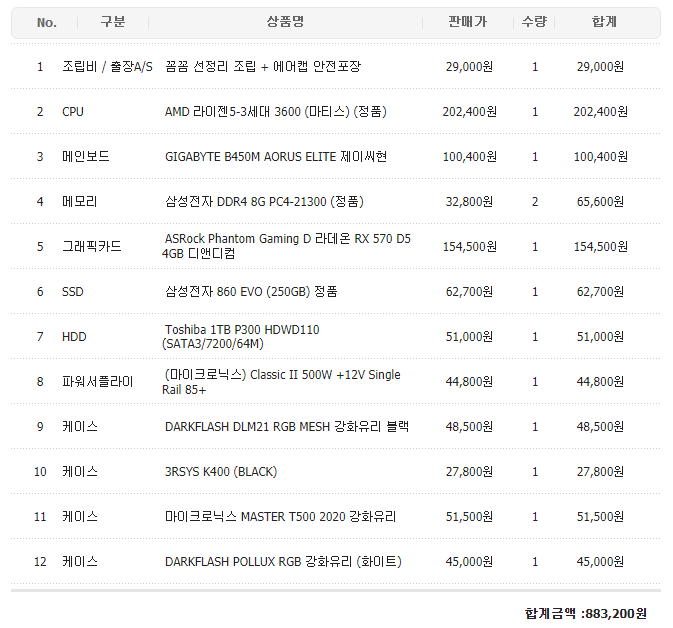Click the 합계금액 :883,200원 total
The image size is (673, 628).
[586, 613]
